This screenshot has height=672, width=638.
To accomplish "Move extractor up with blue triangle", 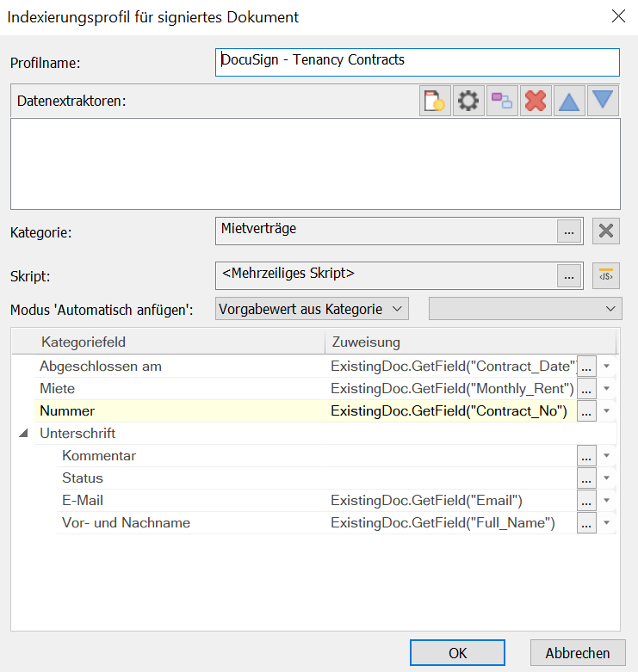I will point(568,101).
